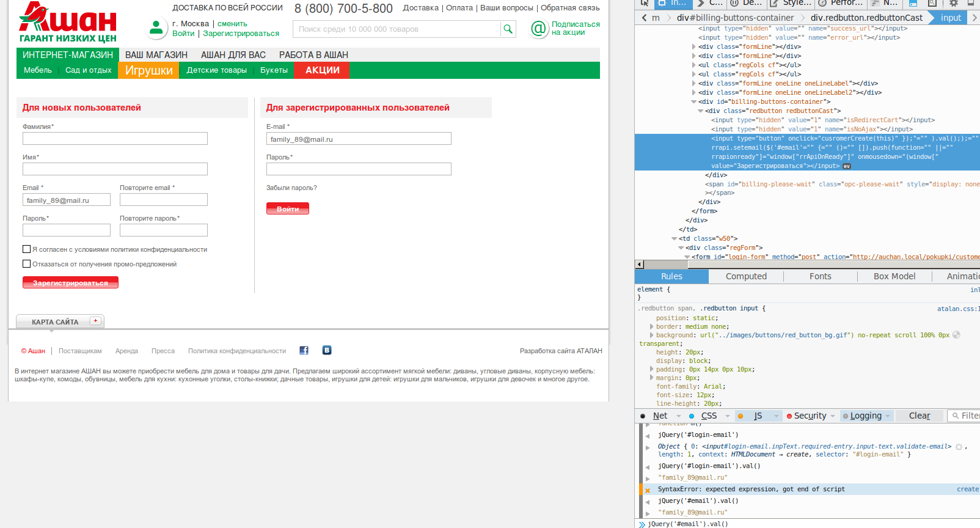Open the split console icon in devtools toolbar
The image size is (980, 528).
coord(913,3)
